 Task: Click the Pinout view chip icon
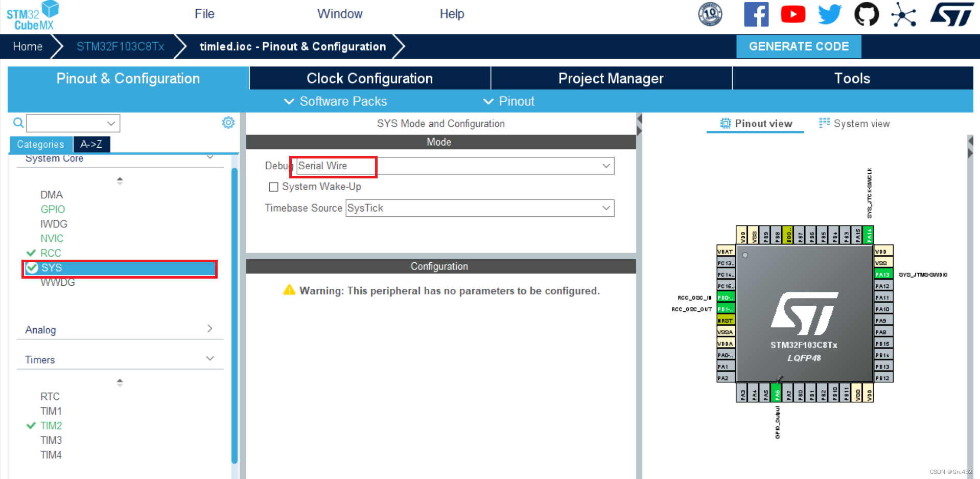[725, 123]
